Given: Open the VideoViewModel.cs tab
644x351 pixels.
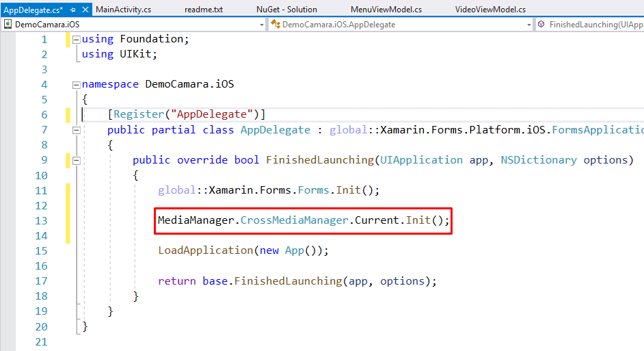Looking at the screenshot, I should pos(490,10).
